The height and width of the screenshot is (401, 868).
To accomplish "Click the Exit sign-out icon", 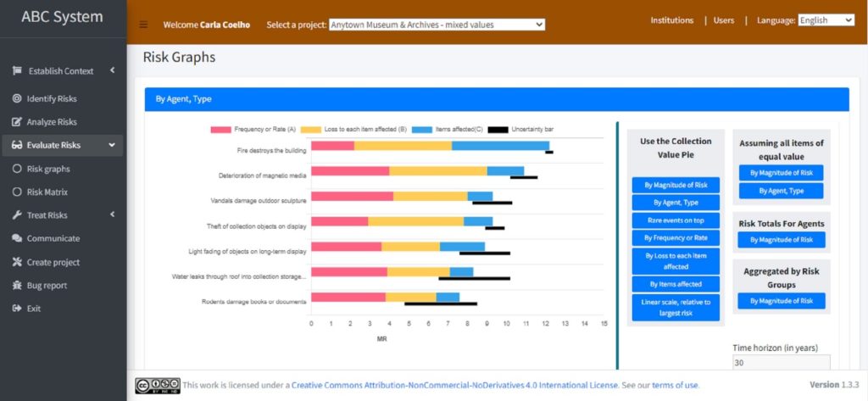I will [x=17, y=309].
